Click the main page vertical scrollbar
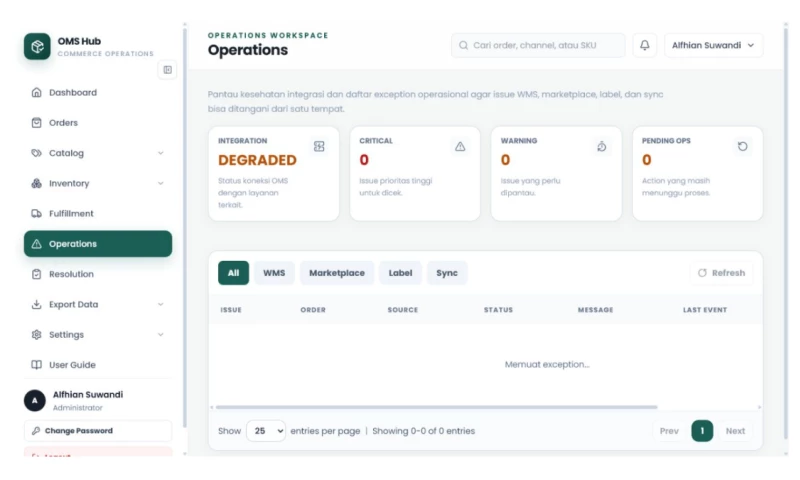Screen dimensions: 800x480 [x=786, y=232]
